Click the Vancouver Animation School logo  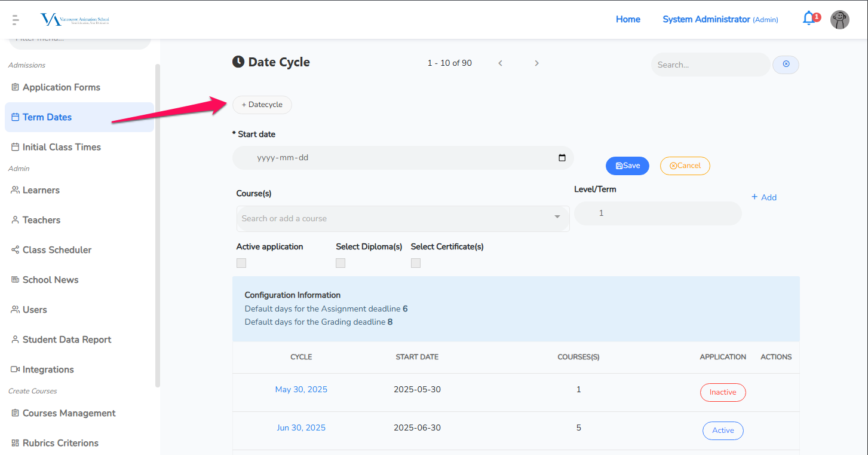(75, 20)
